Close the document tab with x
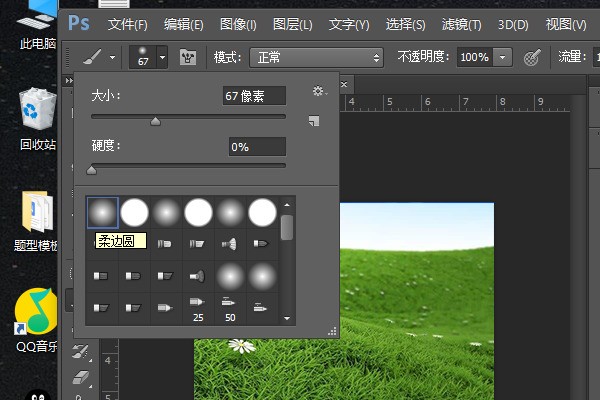The height and width of the screenshot is (400, 600). pyautogui.click(x=344, y=84)
